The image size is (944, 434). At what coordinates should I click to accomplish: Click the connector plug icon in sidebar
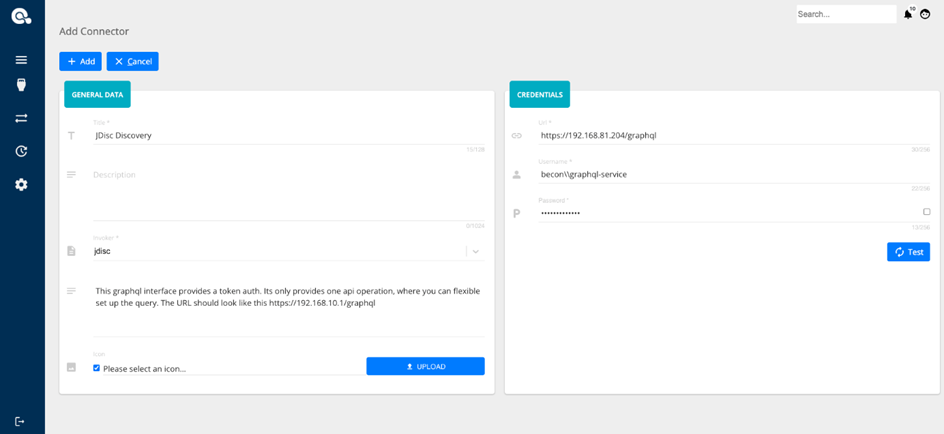21,86
